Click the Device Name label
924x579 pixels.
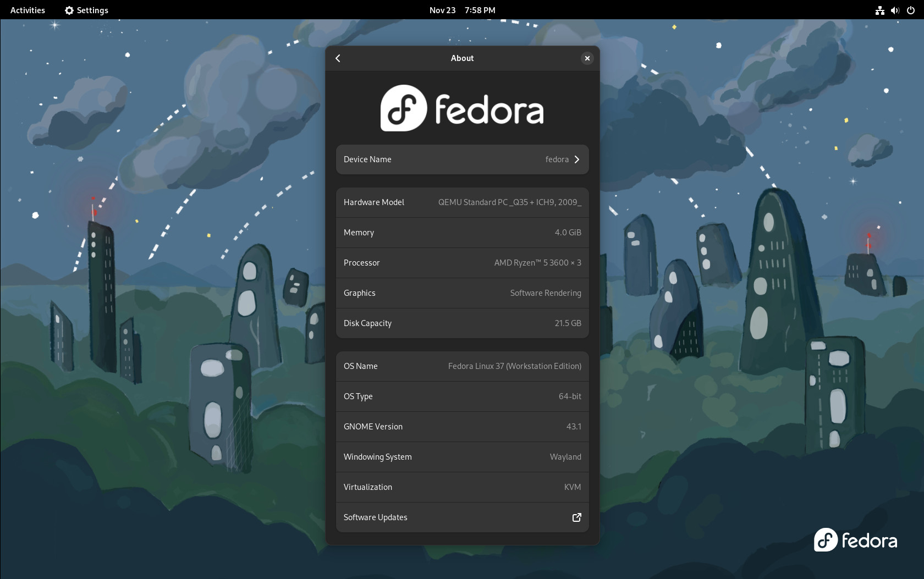pos(367,159)
